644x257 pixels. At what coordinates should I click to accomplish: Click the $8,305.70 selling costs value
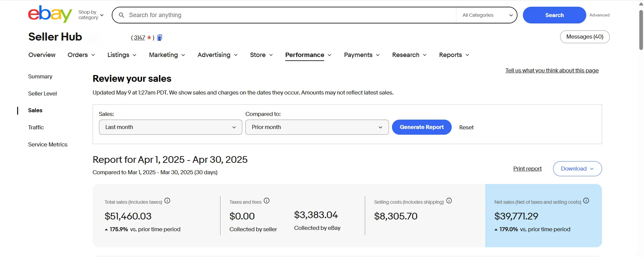[396, 216]
